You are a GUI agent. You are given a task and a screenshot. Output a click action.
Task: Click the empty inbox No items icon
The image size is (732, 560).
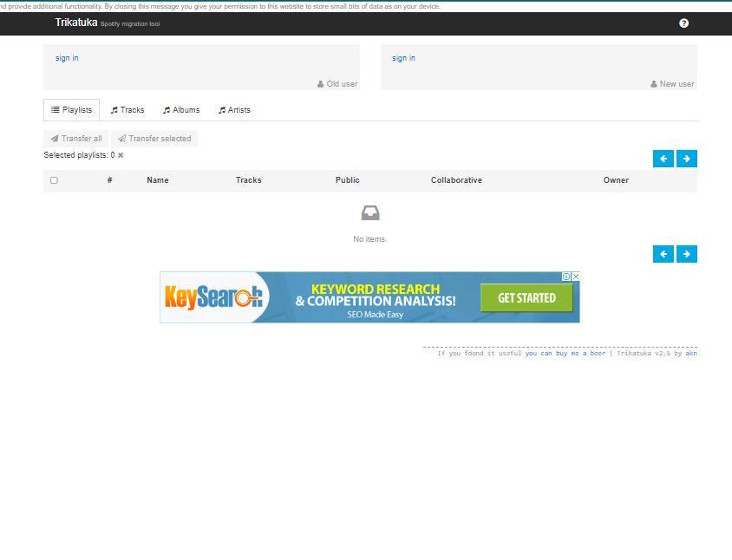pyautogui.click(x=370, y=212)
